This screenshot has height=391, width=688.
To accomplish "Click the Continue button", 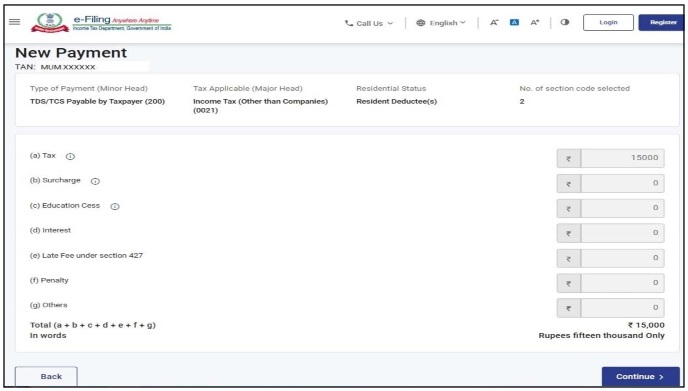I will (640, 377).
